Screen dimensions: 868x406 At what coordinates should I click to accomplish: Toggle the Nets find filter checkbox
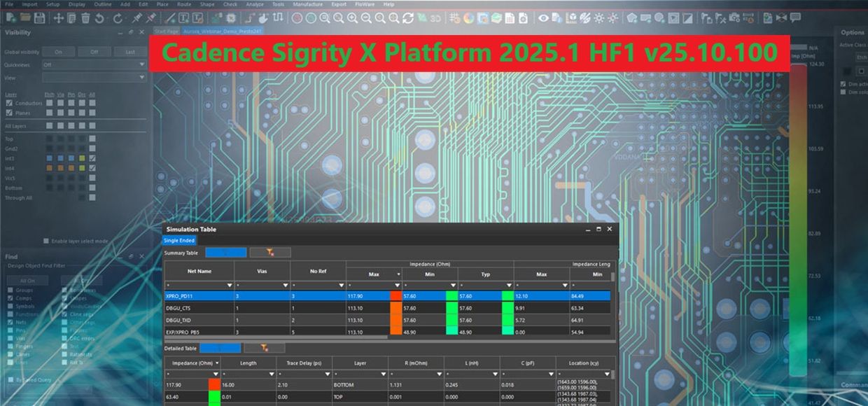click(10, 322)
